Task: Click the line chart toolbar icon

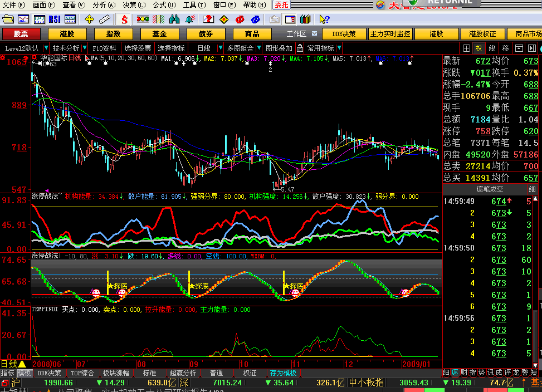Action: tap(23, 19)
